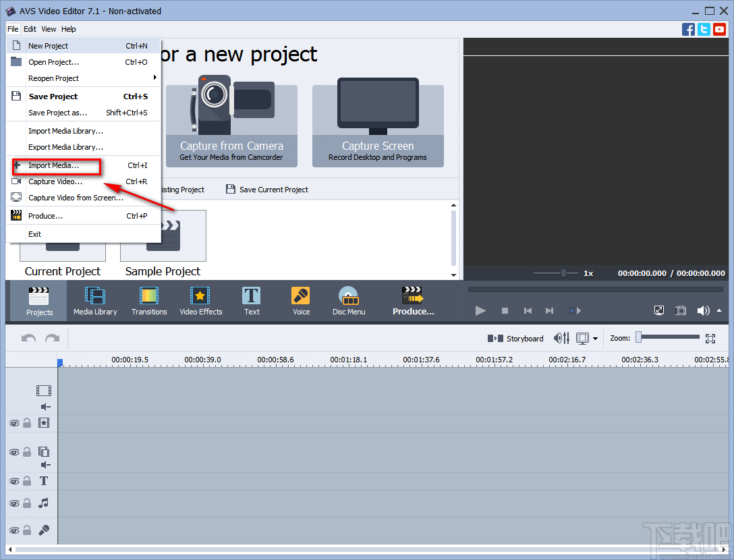Open the Edit menu
Screen dimensions: 734x560
click(x=30, y=29)
